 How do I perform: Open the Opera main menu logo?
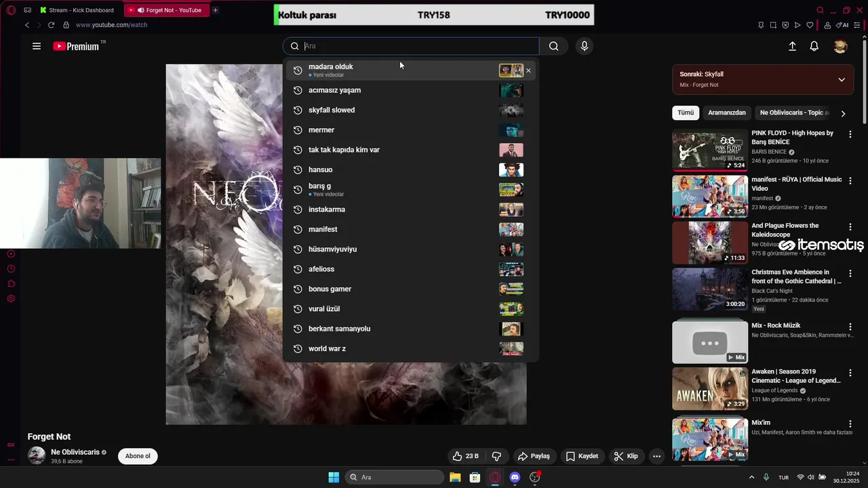pyautogui.click(x=9, y=10)
